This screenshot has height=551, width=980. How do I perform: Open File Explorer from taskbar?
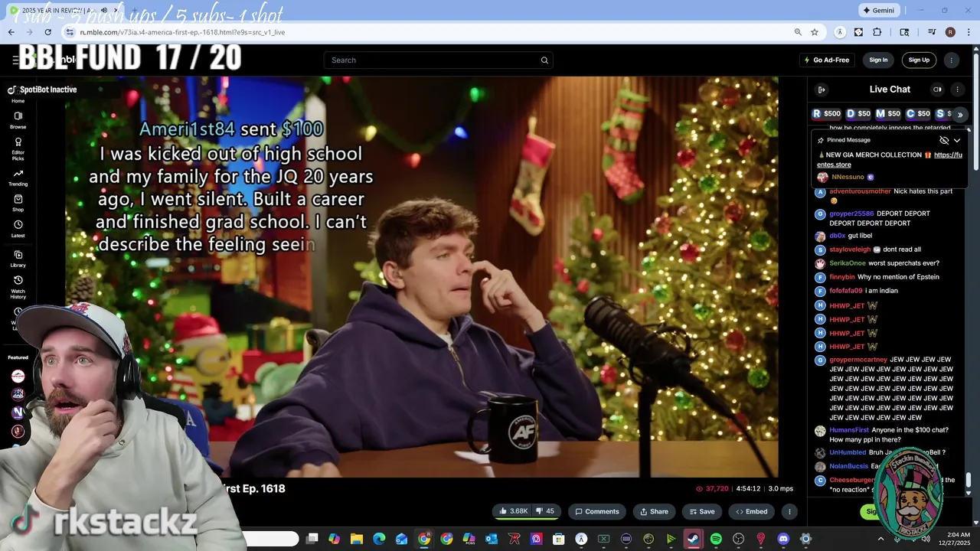coord(357,539)
